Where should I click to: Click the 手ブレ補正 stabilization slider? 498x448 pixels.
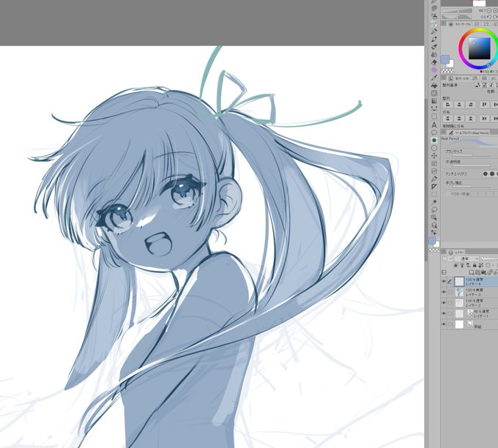(x=472, y=187)
